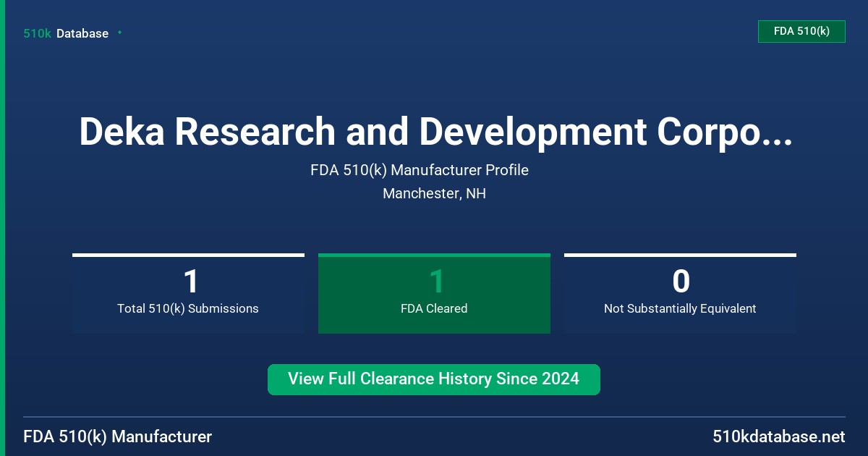Open the Total 510(k) Submissions card
Viewport: 868px width, 456px height.
[188, 293]
